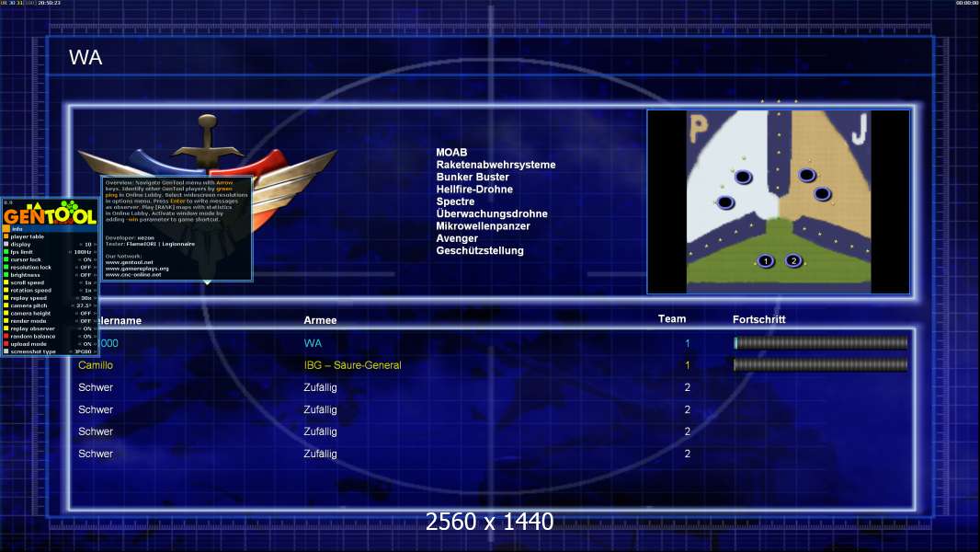Click the Avenger entry
Screen dimensions: 980x552
pyautogui.click(x=457, y=238)
